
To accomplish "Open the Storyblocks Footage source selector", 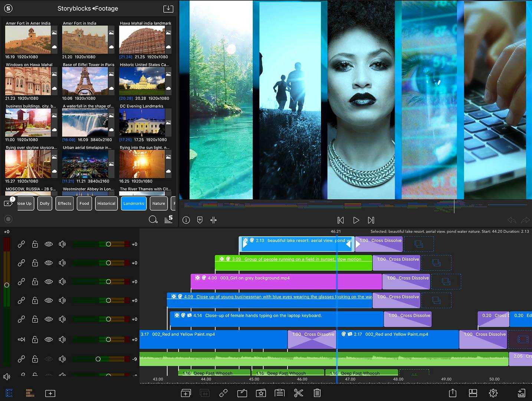I will [x=88, y=8].
